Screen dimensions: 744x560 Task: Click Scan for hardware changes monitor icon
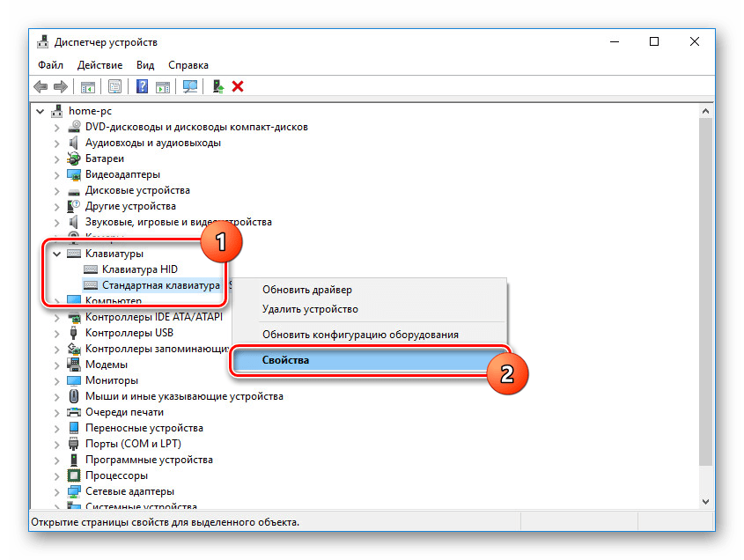coord(189,86)
